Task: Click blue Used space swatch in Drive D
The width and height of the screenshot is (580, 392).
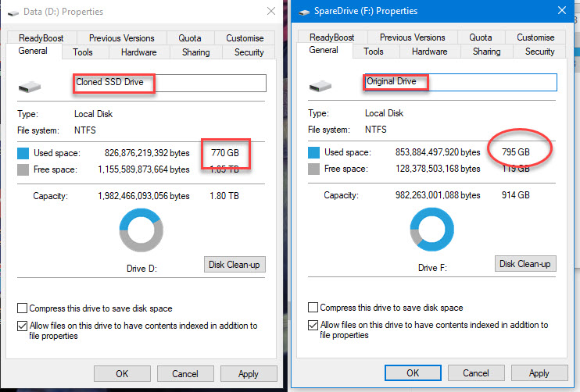Action: (x=23, y=153)
